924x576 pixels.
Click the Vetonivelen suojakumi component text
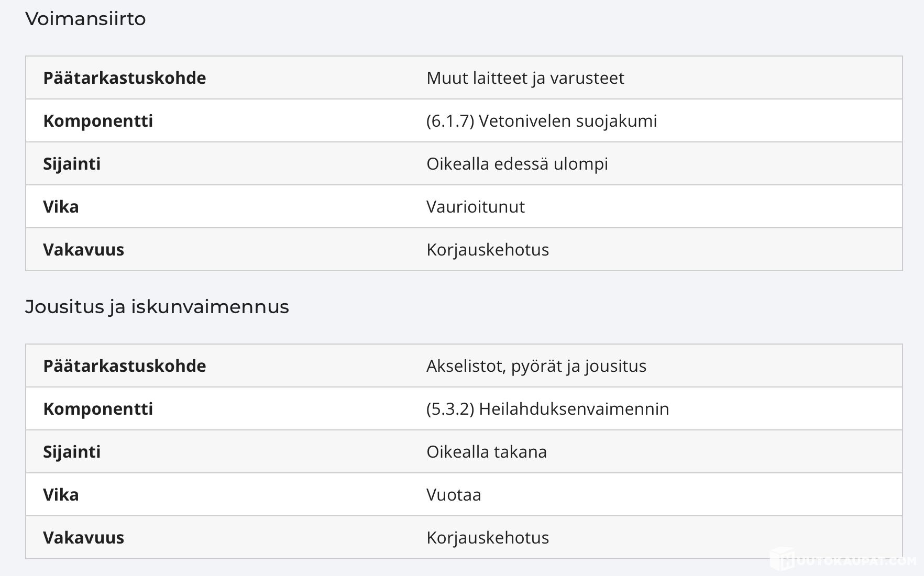pyautogui.click(x=542, y=121)
